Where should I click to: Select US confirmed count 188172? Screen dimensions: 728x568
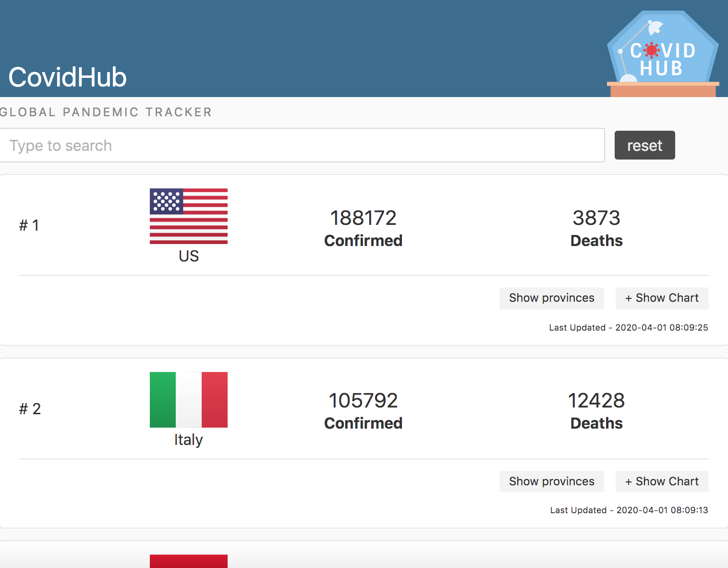click(364, 218)
